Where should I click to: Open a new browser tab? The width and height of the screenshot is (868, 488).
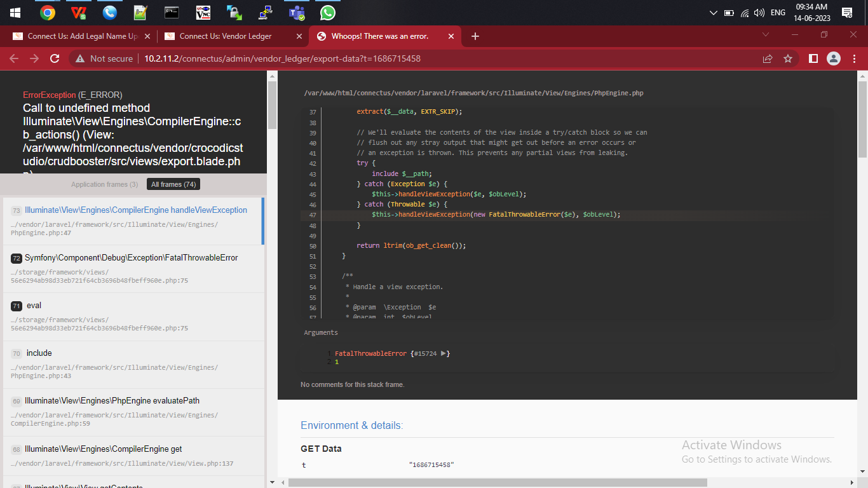click(475, 36)
